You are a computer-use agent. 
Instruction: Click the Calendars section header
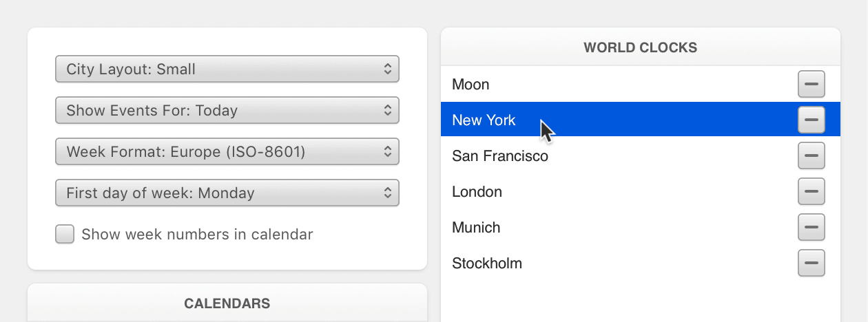[227, 303]
